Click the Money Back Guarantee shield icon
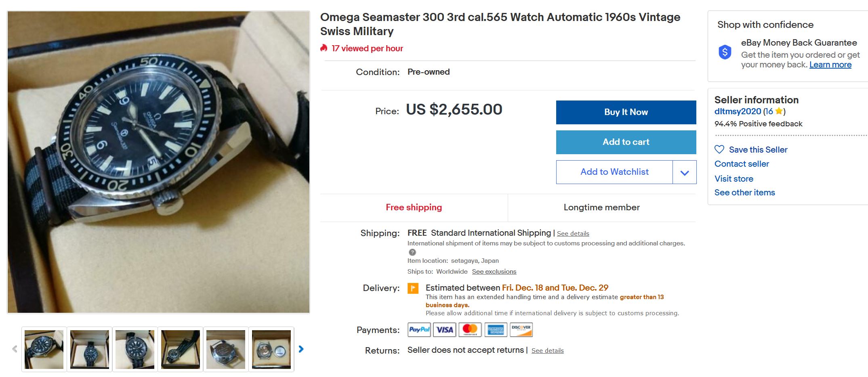The height and width of the screenshot is (377, 868). click(x=725, y=52)
